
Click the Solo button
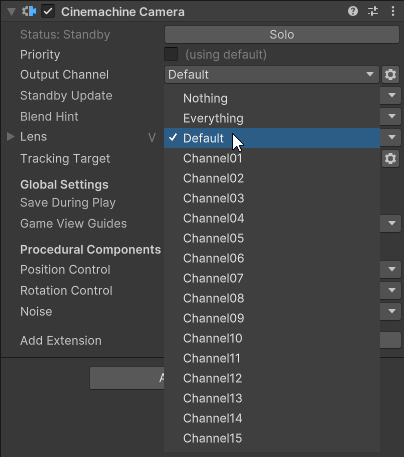click(x=282, y=35)
